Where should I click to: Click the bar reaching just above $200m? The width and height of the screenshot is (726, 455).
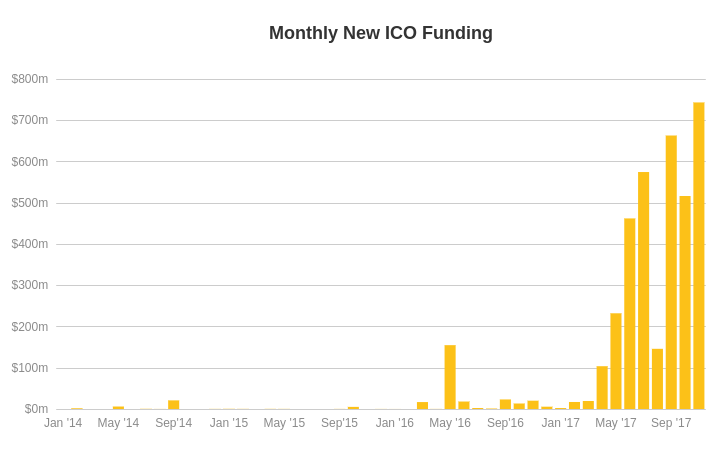(x=616, y=361)
